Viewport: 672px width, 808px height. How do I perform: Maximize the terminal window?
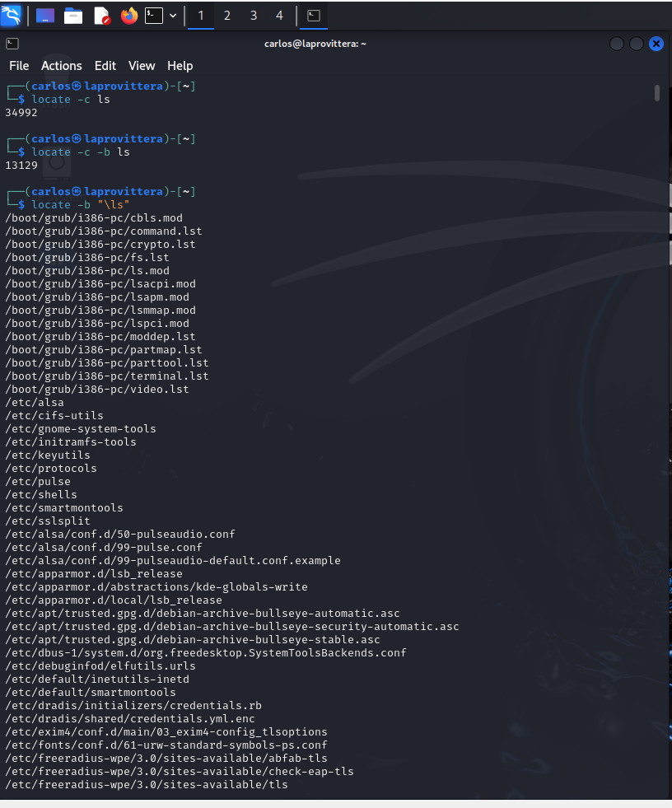coord(637,44)
